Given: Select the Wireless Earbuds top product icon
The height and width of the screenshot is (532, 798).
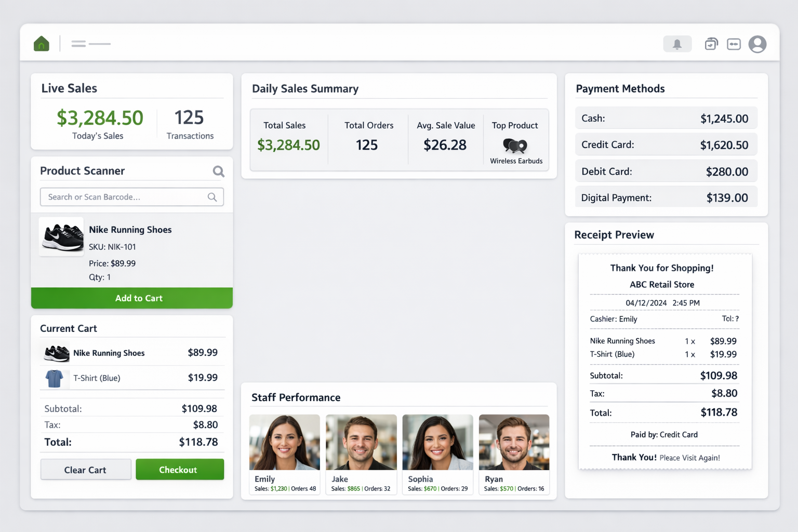Looking at the screenshot, I should coord(515,146).
